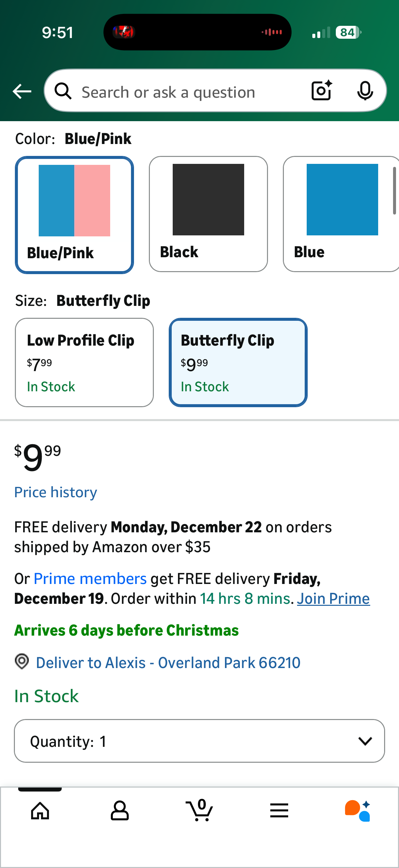Choose the Low Profile Clip size
This screenshot has width=399, height=868.
pos(84,362)
